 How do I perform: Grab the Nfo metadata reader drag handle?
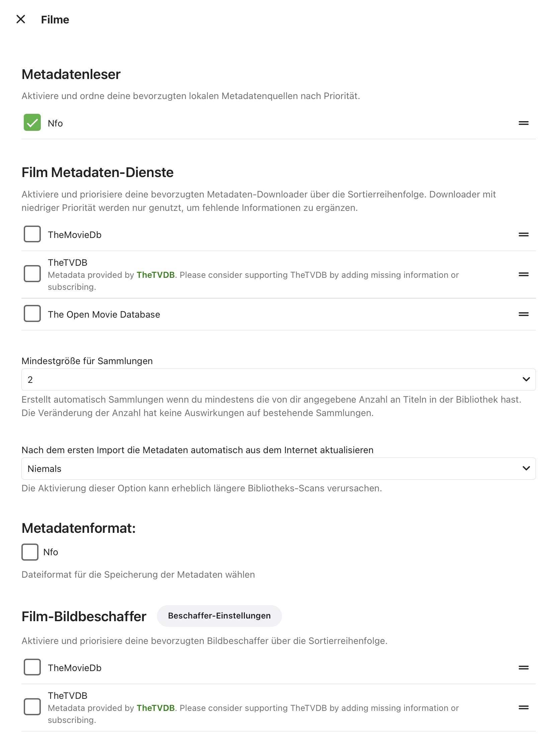click(523, 123)
